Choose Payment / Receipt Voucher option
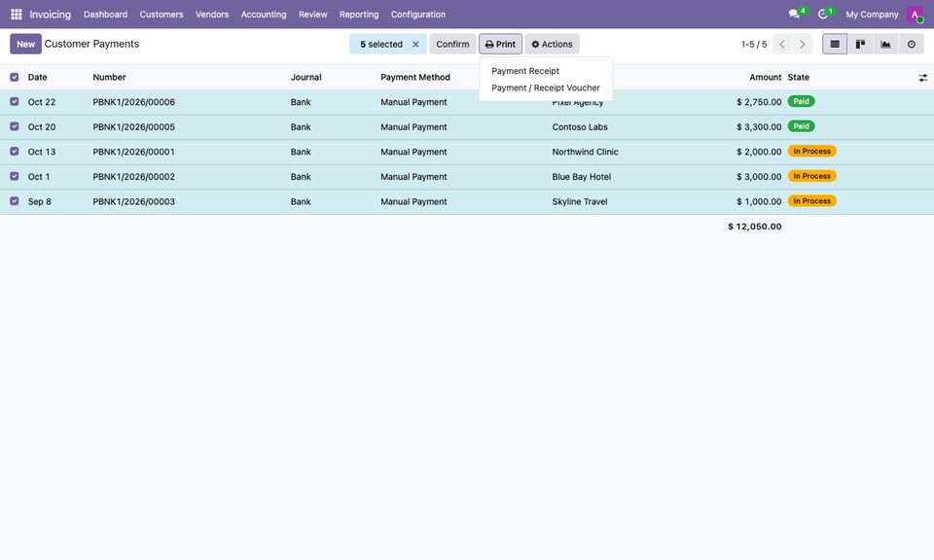Image resolution: width=934 pixels, height=560 pixels. (546, 87)
